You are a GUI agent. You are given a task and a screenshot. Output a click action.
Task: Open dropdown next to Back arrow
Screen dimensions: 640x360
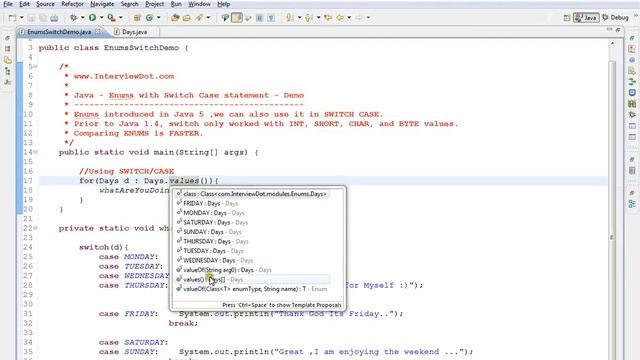349,18
